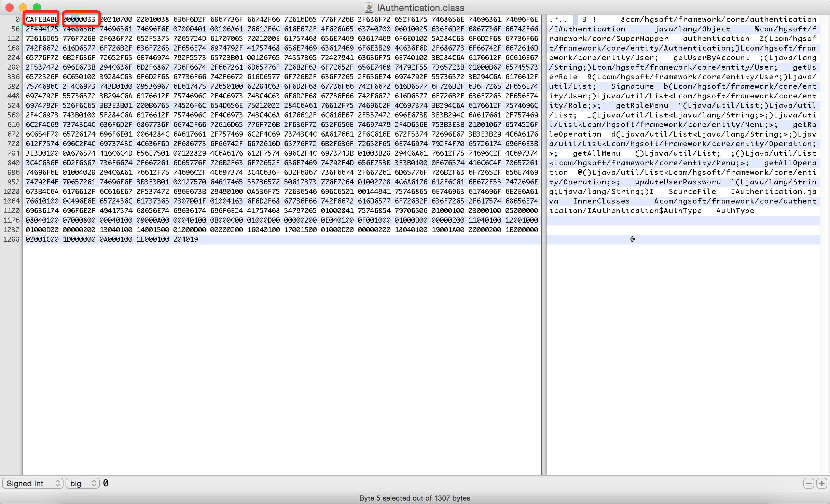Click the red close window button

pyautogui.click(x=10, y=7)
